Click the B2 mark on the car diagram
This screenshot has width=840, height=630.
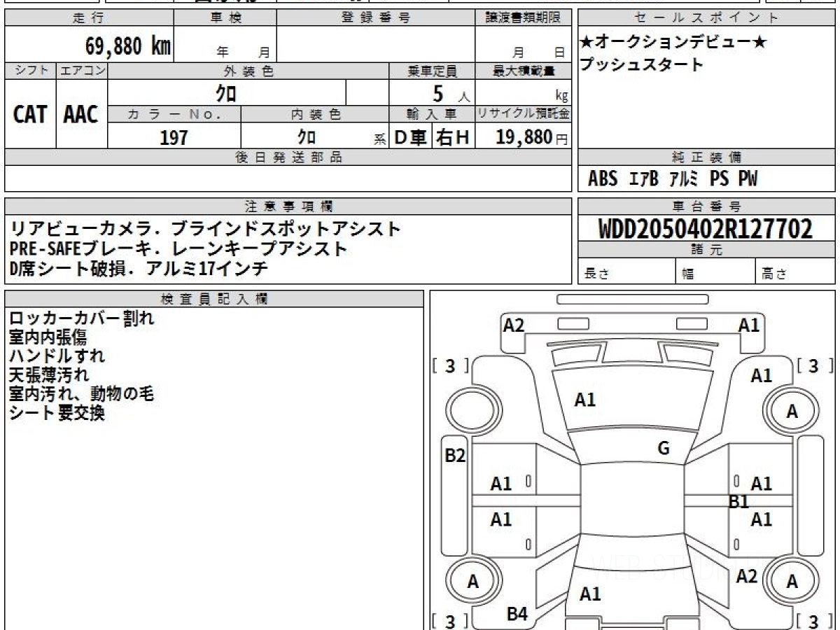[455, 456]
